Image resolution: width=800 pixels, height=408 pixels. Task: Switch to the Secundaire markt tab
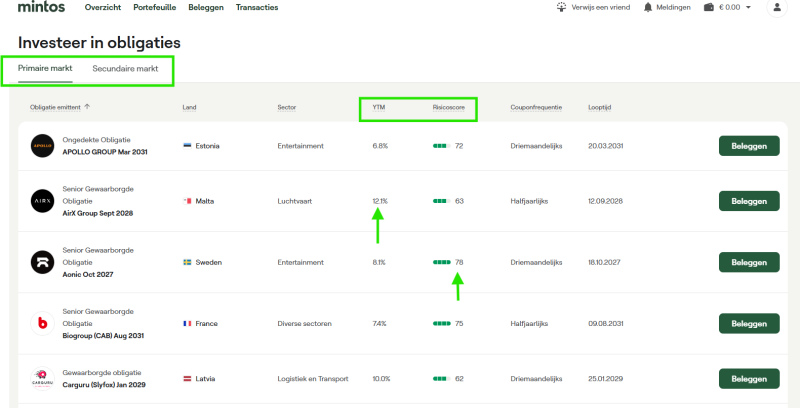point(125,68)
